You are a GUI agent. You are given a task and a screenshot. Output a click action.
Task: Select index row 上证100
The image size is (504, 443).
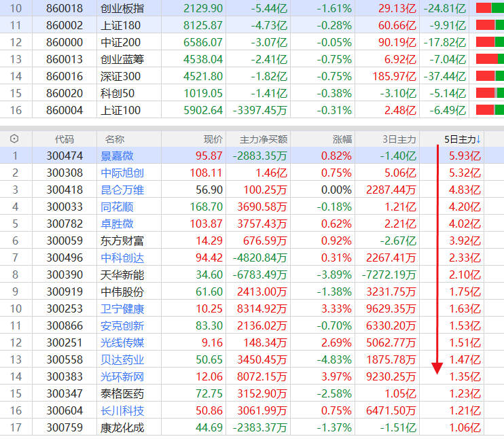click(x=252, y=110)
